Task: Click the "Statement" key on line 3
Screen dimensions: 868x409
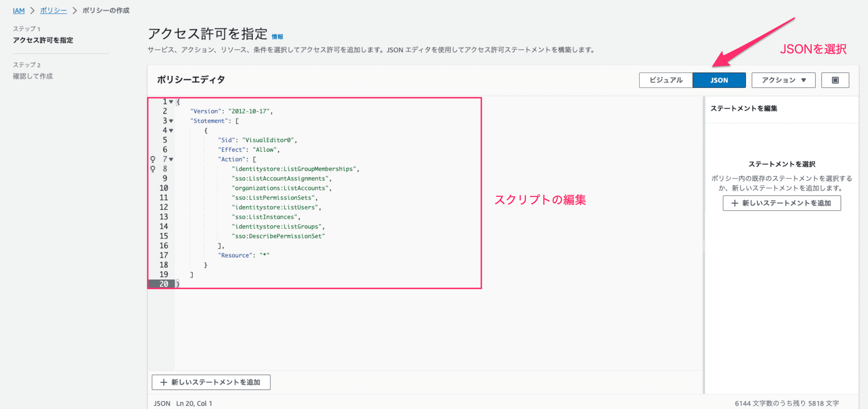Action: [x=209, y=121]
